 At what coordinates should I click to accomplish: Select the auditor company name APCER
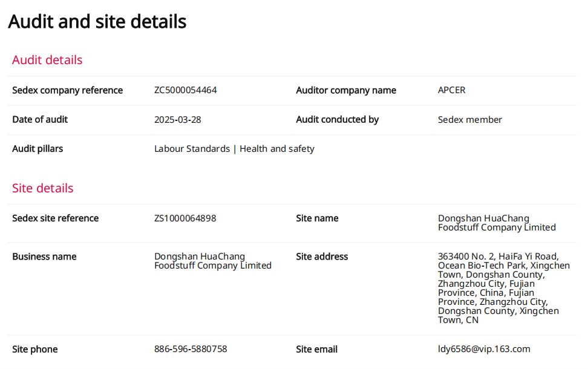pos(451,90)
